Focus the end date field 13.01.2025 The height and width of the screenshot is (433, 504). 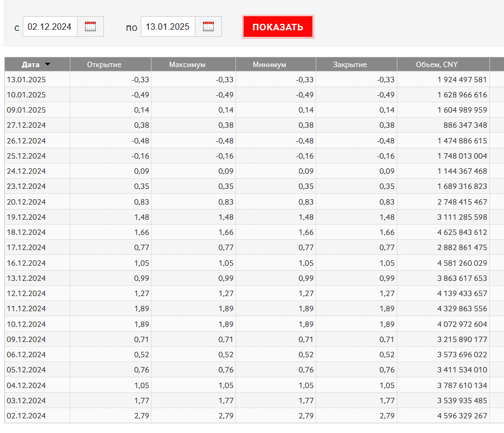click(x=168, y=27)
